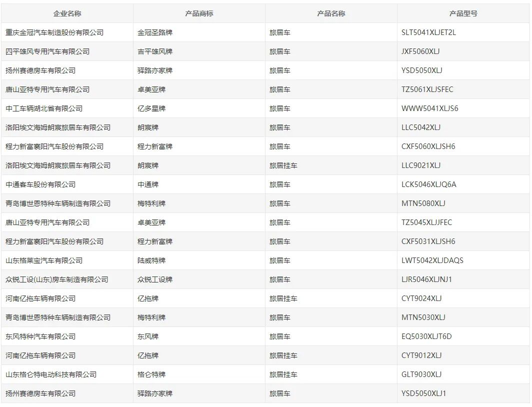Click 旅居车 in the EQ5030XLJT6D row
Viewport: 532px width, 407px height.
pyautogui.click(x=280, y=336)
